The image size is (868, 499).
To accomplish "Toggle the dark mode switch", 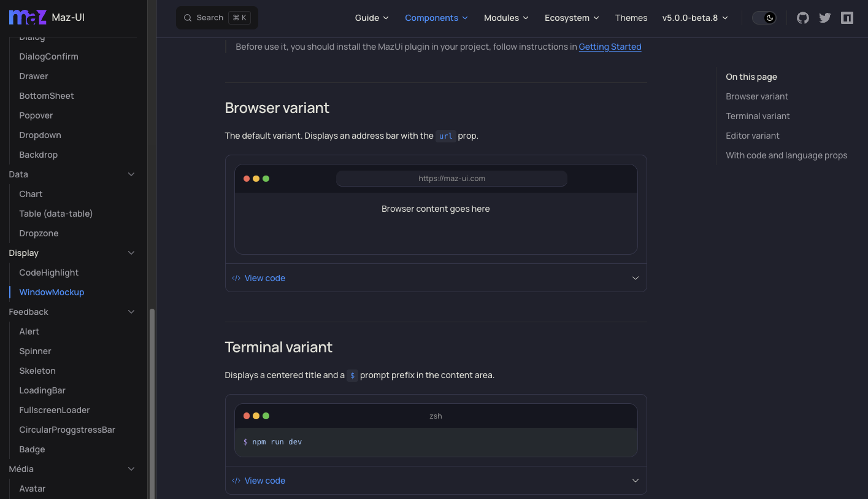I will [x=765, y=18].
